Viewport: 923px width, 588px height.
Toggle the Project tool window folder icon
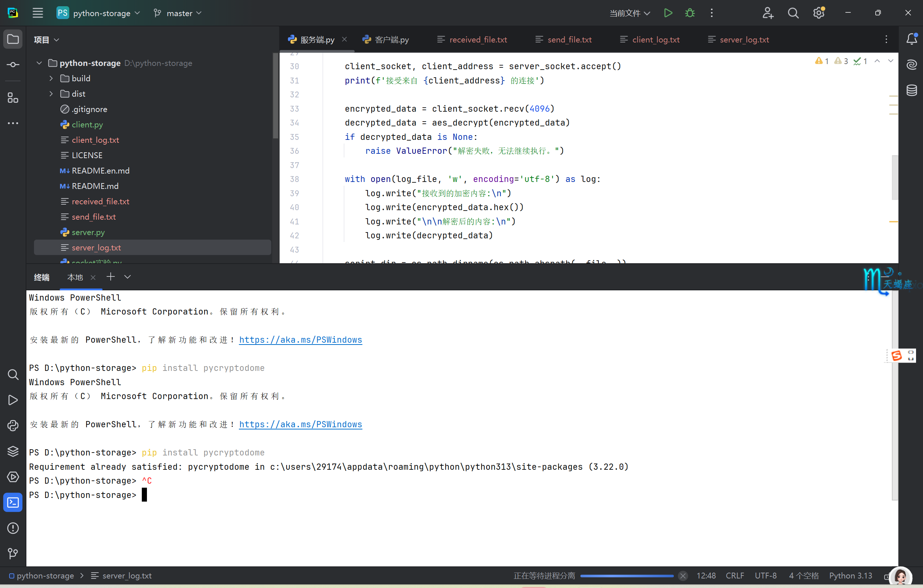pyautogui.click(x=13, y=39)
